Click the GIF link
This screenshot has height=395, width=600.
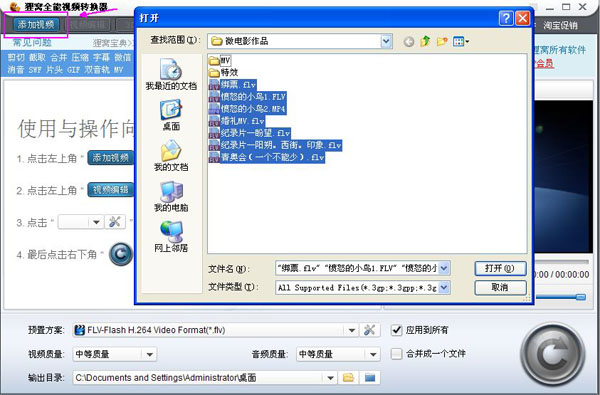point(73,70)
